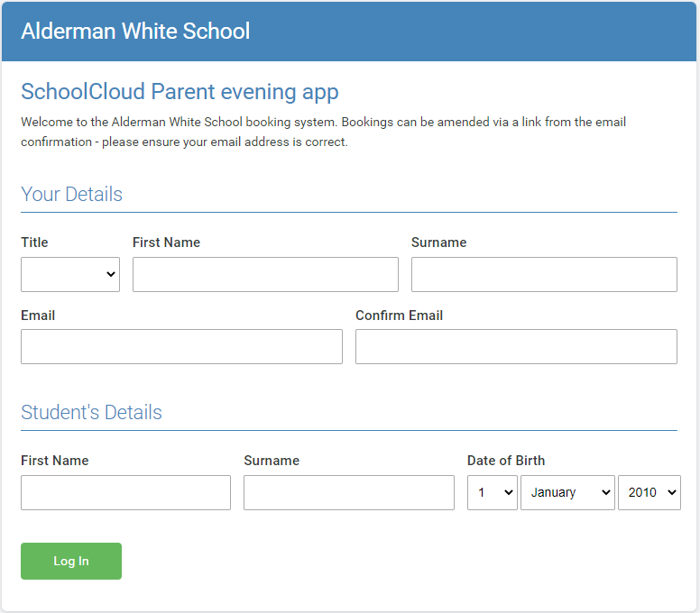
Task: Click the Email label text
Action: pyautogui.click(x=38, y=316)
